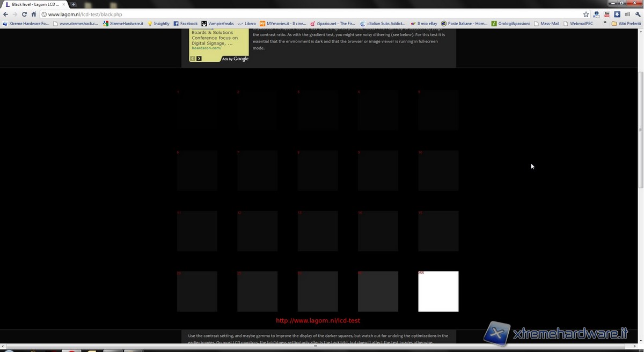644x352 pixels.
Task: Expand the bookmarks overflow chevron
Action: [605, 24]
